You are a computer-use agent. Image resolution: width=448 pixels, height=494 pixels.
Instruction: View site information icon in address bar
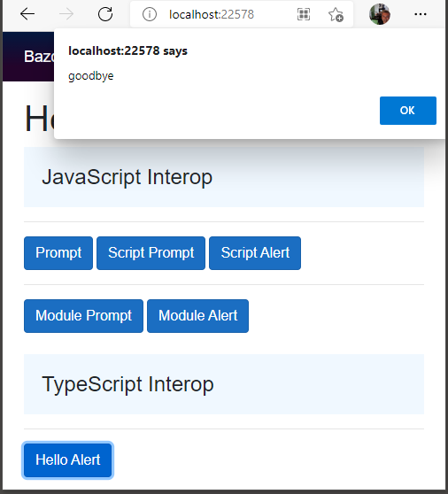pos(150,14)
